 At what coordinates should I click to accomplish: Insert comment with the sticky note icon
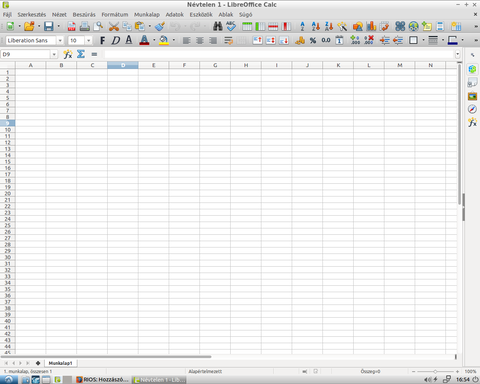[427, 26]
